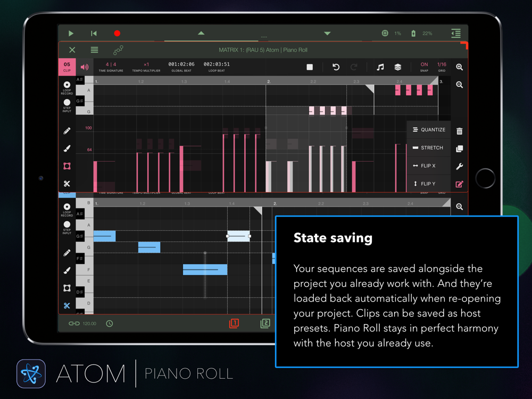Zoom out on the lower piano roll

[x=460, y=206]
